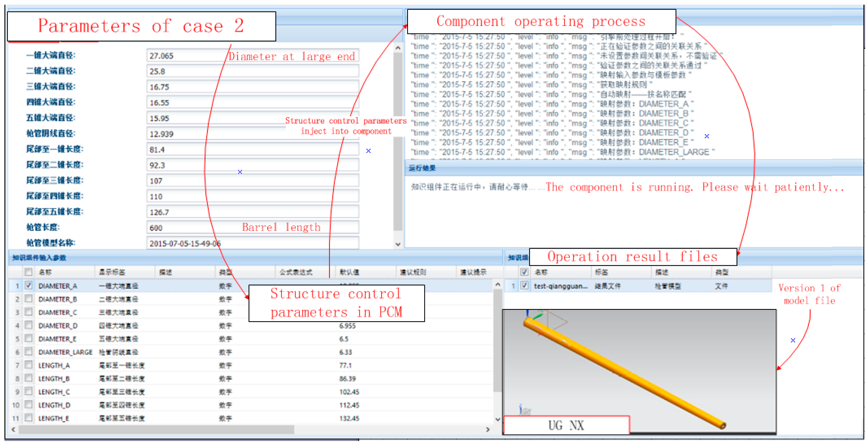Screen dimensions: 868x444
Task: Uncheck the DIAMETER_A row checkbox
Action: pyautogui.click(x=29, y=286)
